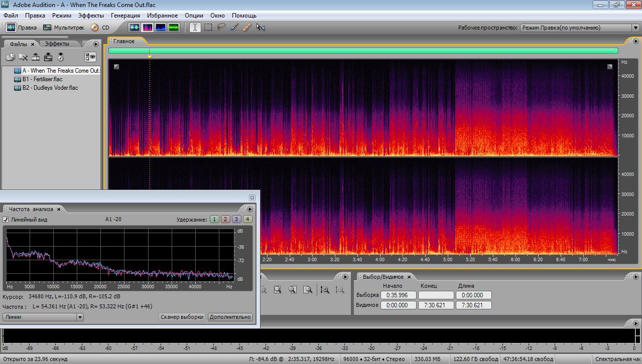642x364 pixels.
Task: Open the Линии graph style dropdown
Action: click(43, 317)
